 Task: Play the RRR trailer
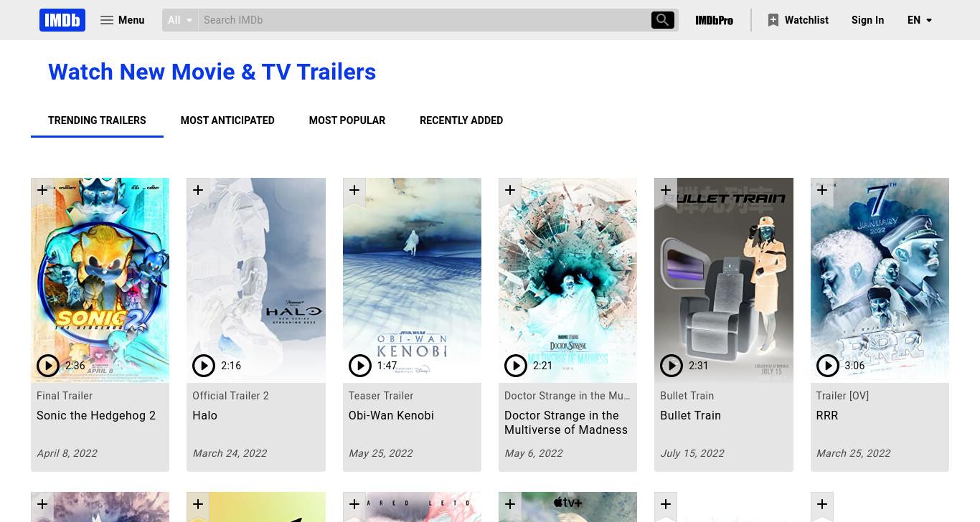pos(828,366)
